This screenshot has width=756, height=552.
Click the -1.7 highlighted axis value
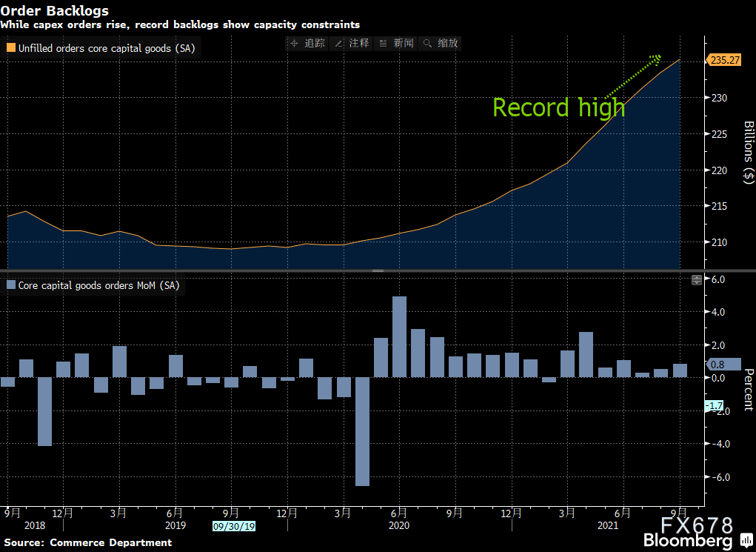point(713,406)
